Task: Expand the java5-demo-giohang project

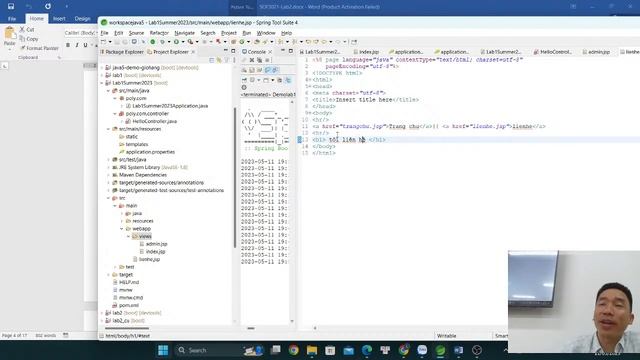Action: tap(102, 68)
